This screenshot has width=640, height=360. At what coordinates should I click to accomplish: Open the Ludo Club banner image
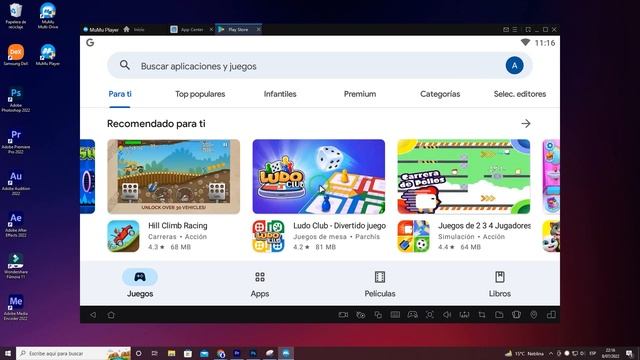[319, 176]
